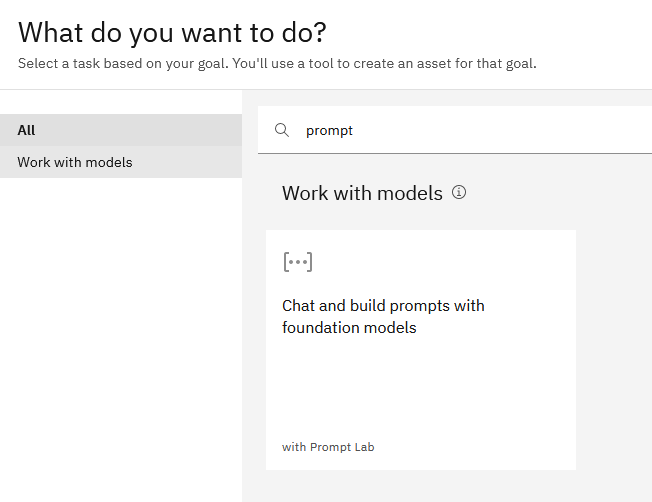Screen dimensions: 652x502
Task: Focus the empty part of the search bar
Action: click(x=500, y=130)
